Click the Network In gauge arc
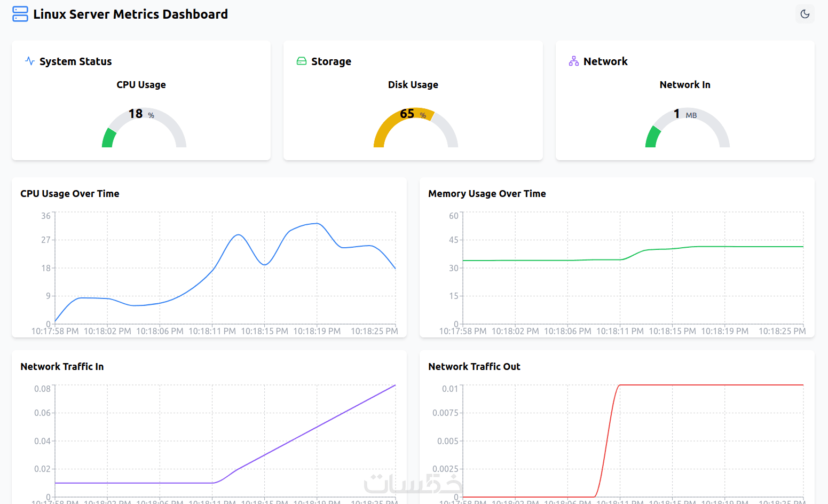Viewport: 828px width, 504px height. click(x=652, y=137)
